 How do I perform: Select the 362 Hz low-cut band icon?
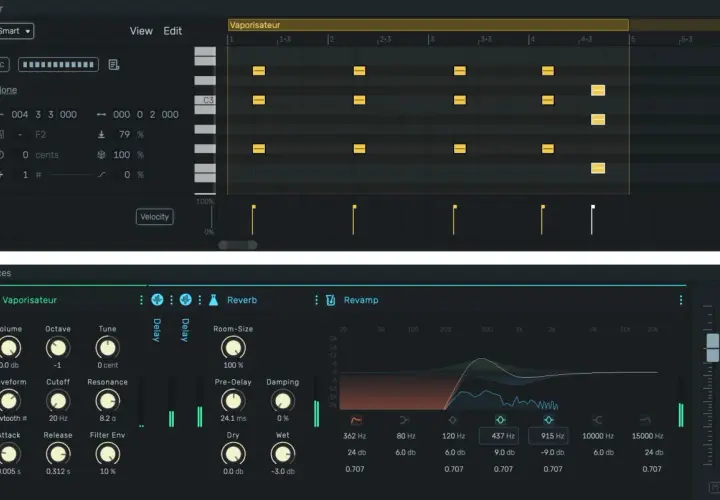[356, 420]
